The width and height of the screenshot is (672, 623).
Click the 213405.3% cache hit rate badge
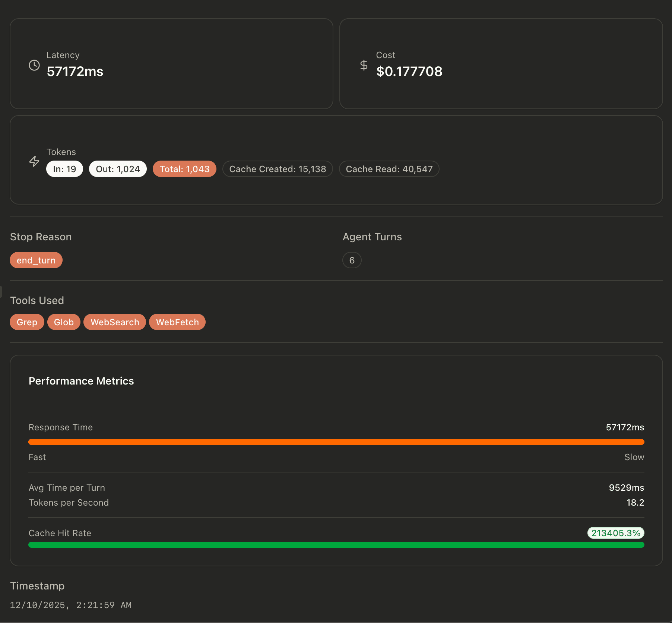point(616,533)
